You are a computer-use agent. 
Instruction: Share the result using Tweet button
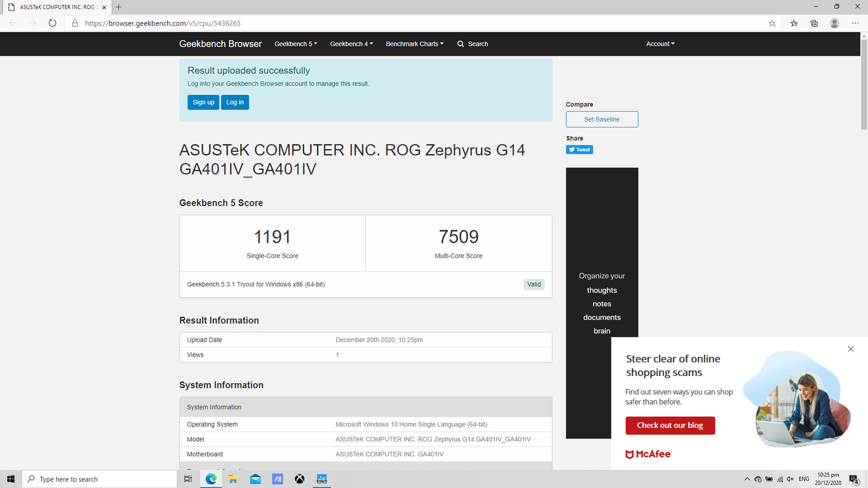click(579, 150)
